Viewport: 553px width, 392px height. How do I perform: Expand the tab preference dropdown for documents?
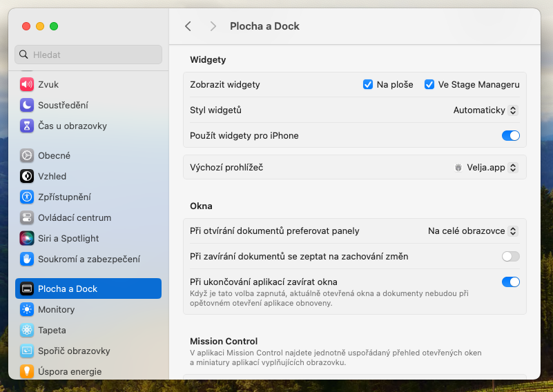pos(472,231)
